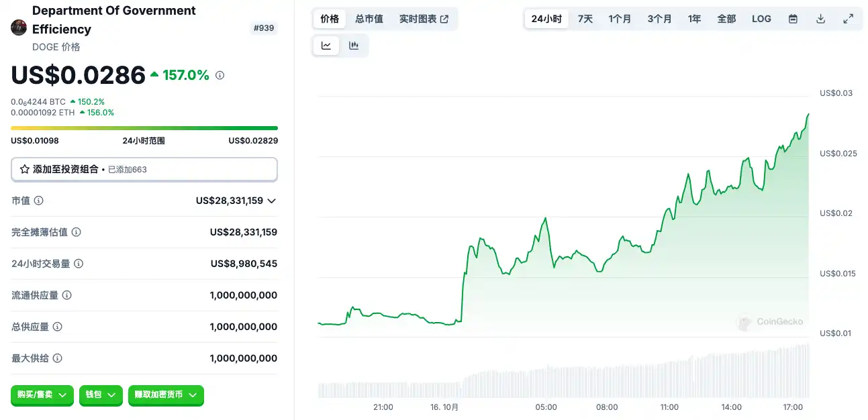Open the calendar date range picker
This screenshot has height=420, width=868.
tap(793, 19)
